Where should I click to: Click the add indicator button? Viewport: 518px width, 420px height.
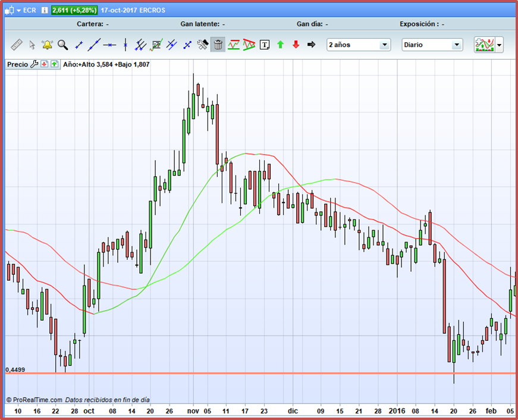[484, 45]
